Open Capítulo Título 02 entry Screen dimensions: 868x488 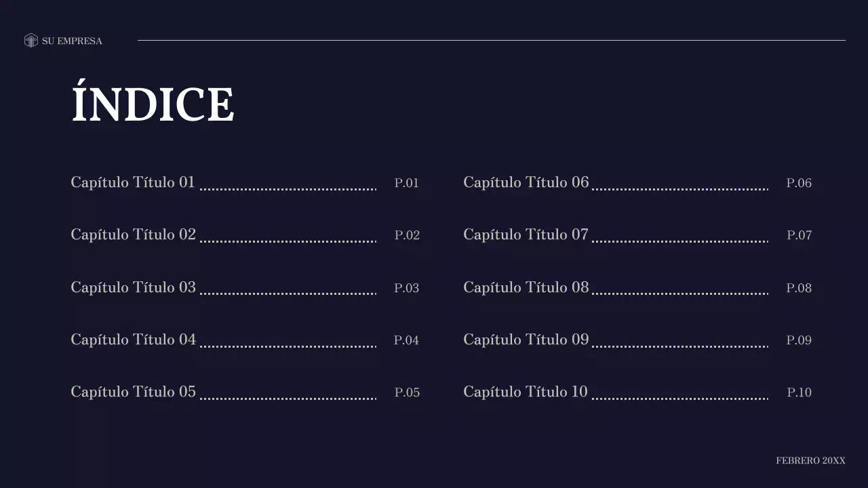pyautogui.click(x=133, y=235)
